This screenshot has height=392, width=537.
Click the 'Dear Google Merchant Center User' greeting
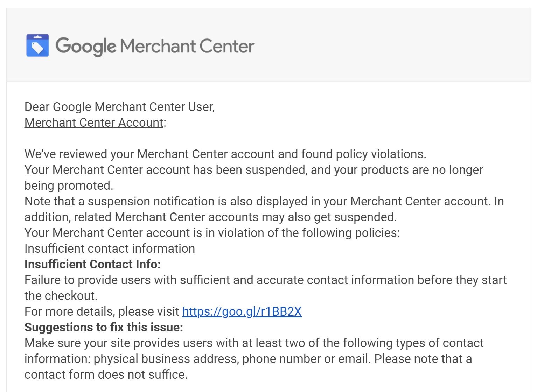click(120, 107)
